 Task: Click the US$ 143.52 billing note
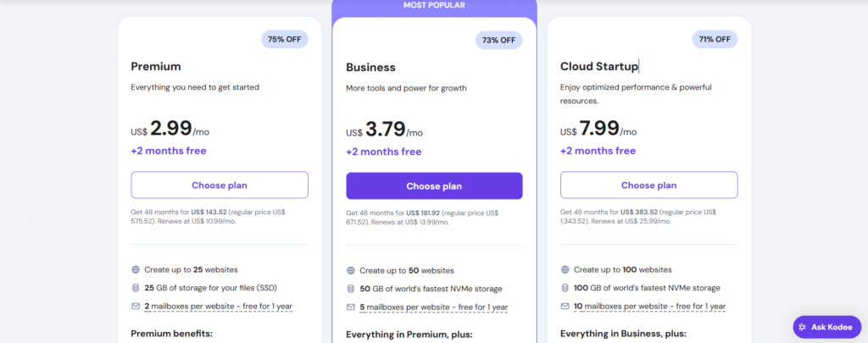click(x=209, y=216)
